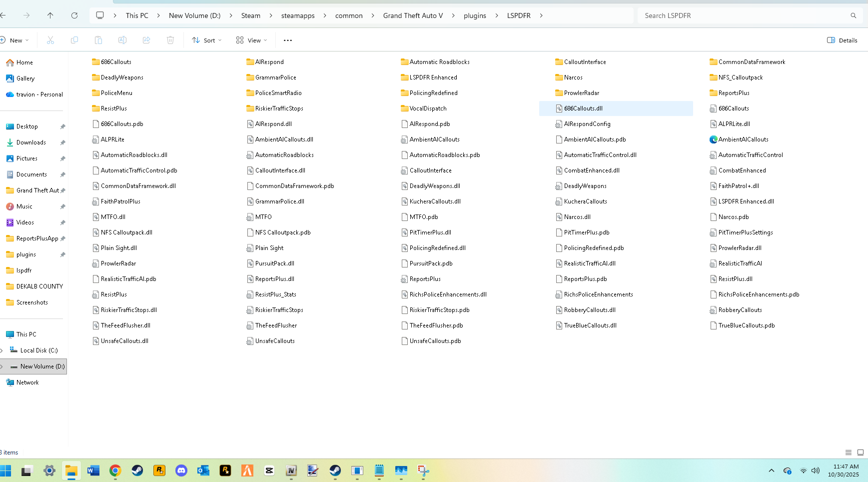Toggle the Details pane button

point(842,40)
